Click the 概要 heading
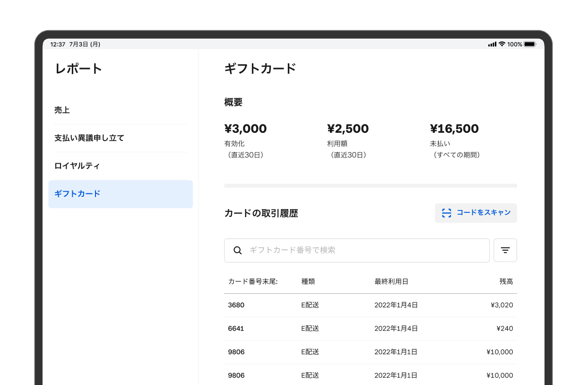Screen dimensions: 588x385 point(233,102)
